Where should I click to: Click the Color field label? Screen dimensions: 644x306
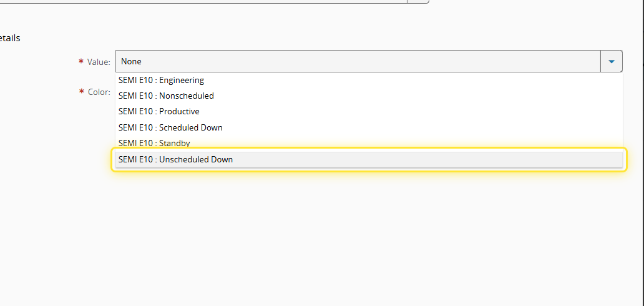pos(99,92)
